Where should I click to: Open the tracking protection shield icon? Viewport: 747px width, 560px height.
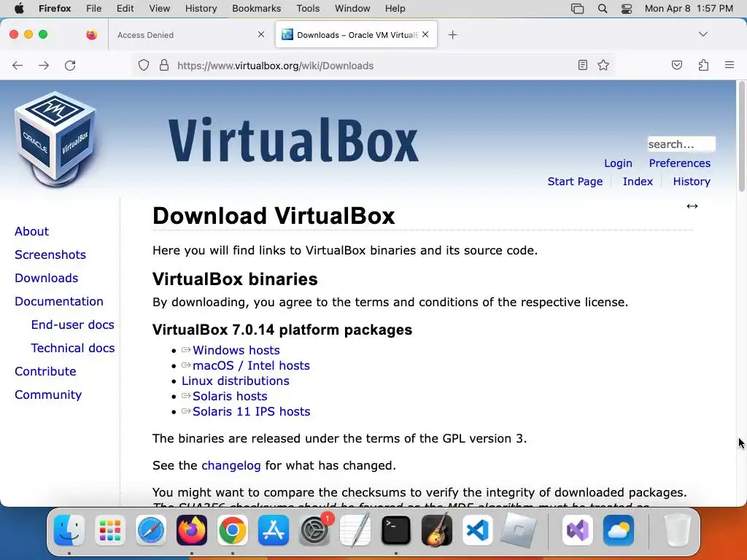(144, 65)
